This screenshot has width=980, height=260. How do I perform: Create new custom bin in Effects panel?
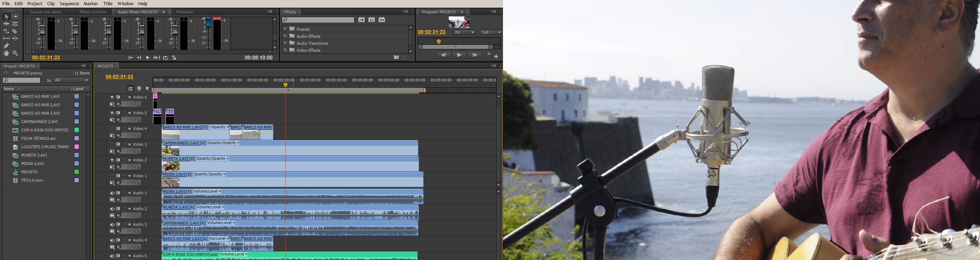click(x=396, y=57)
